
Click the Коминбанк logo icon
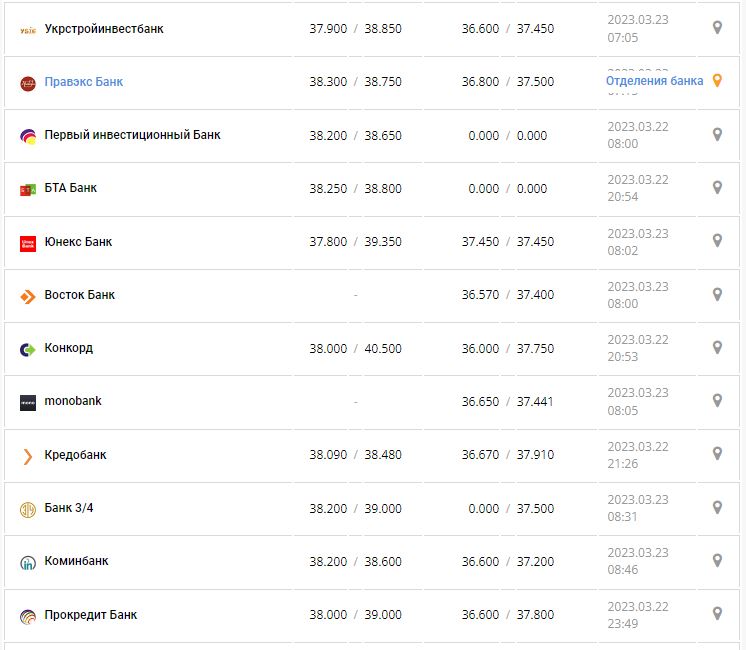pyautogui.click(x=28, y=562)
